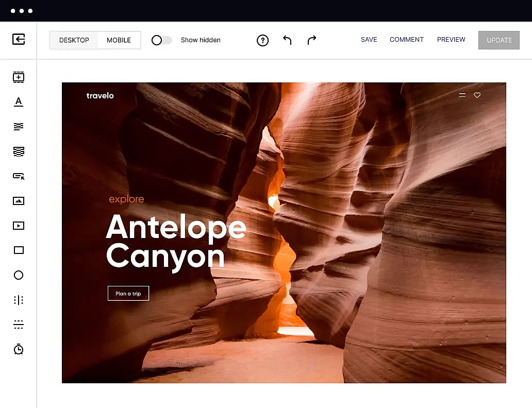Toggle the Show hidden switch
The width and height of the screenshot is (532, 408).
(161, 40)
